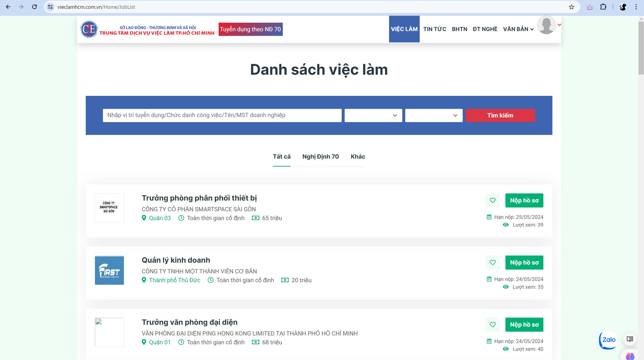Open the BHTN nav item
The height and width of the screenshot is (360, 644).
[459, 29]
